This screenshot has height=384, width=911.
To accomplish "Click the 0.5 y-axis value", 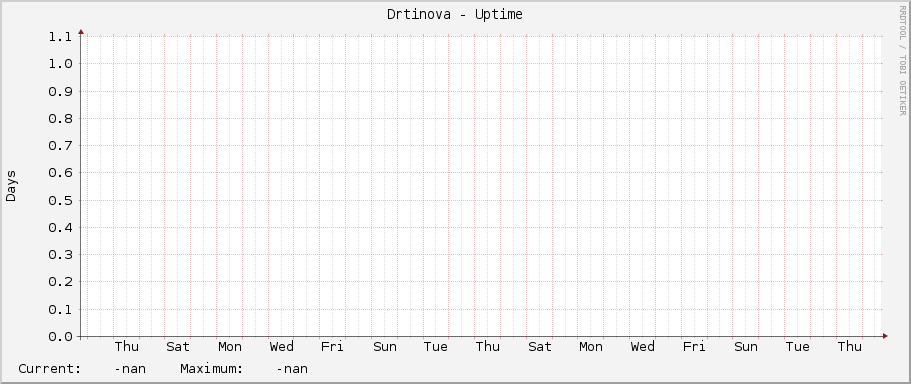I will point(60,200).
